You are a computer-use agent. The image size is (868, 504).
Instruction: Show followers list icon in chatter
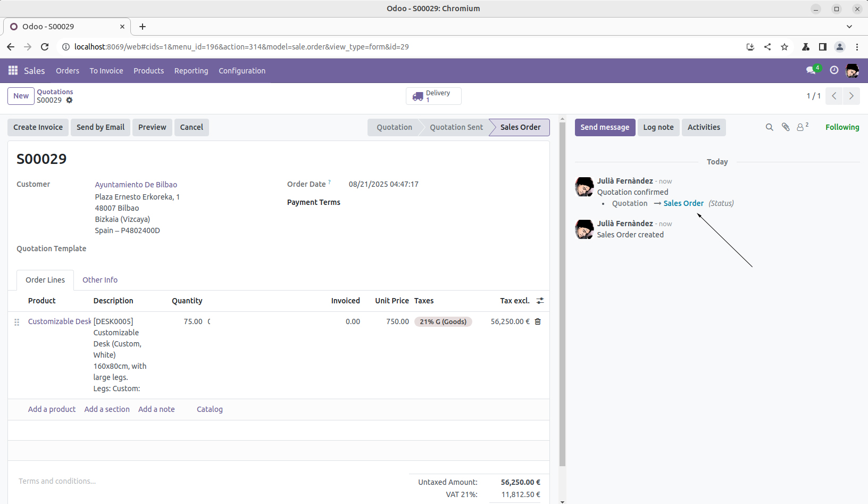tap(802, 127)
